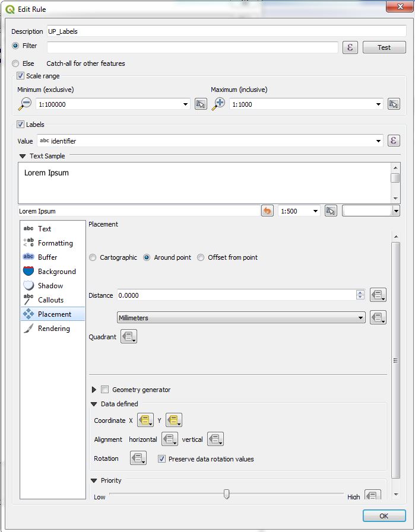415x532 pixels.
Task: Switch to the Background settings tab
Action: 53,272
